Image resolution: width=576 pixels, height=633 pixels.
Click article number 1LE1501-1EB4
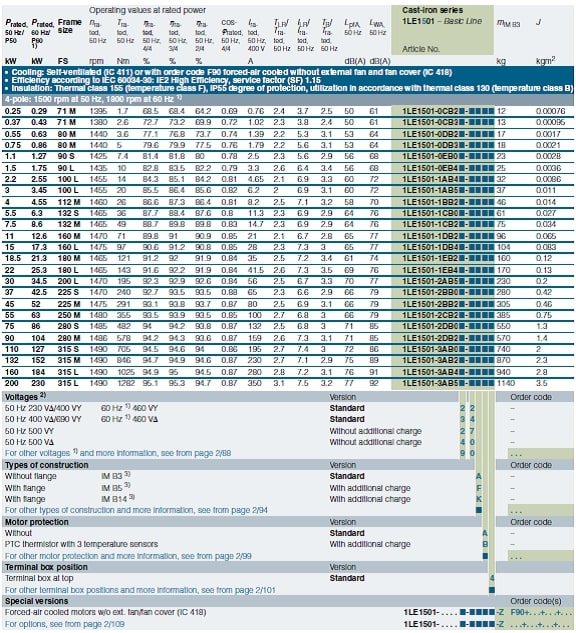430,270
